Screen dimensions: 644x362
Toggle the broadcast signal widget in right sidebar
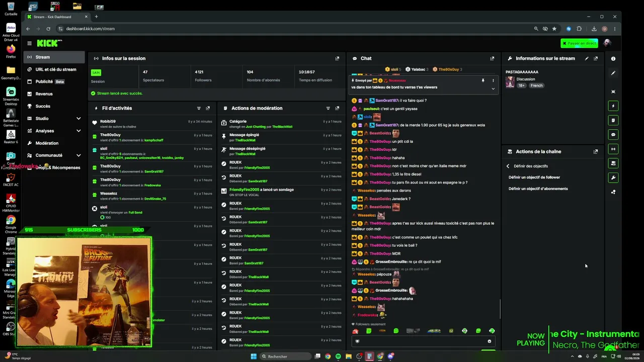point(613,149)
